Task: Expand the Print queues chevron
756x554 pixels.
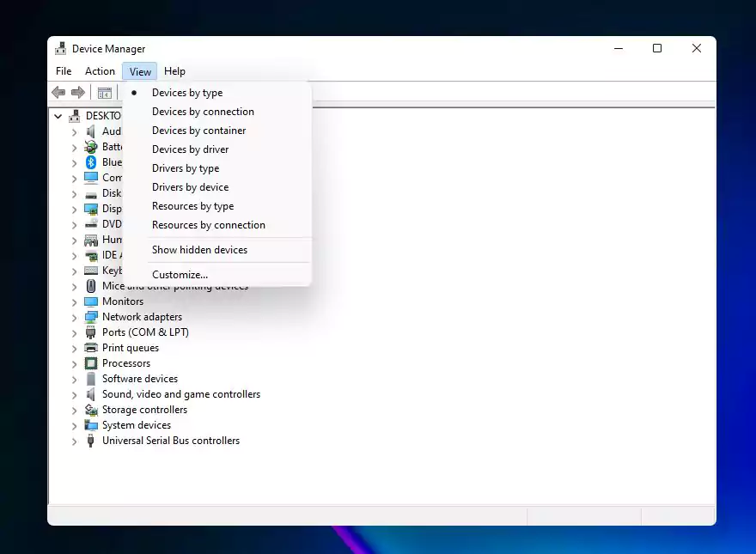Action: coord(74,349)
